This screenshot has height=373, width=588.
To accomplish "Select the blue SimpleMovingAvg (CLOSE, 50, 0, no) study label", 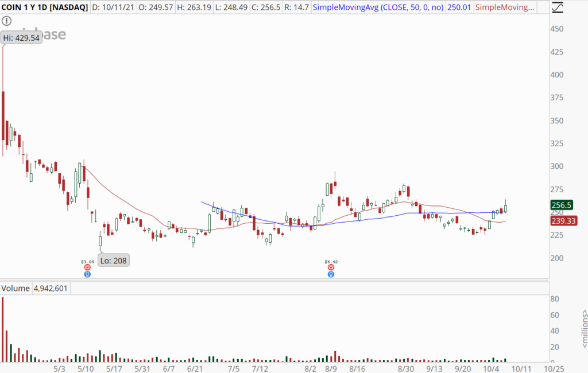I will coord(378,7).
